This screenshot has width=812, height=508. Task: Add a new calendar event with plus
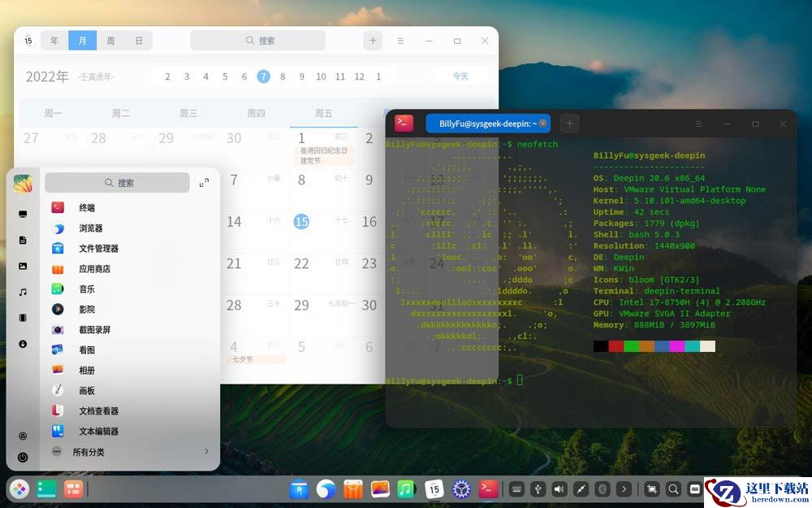[373, 41]
